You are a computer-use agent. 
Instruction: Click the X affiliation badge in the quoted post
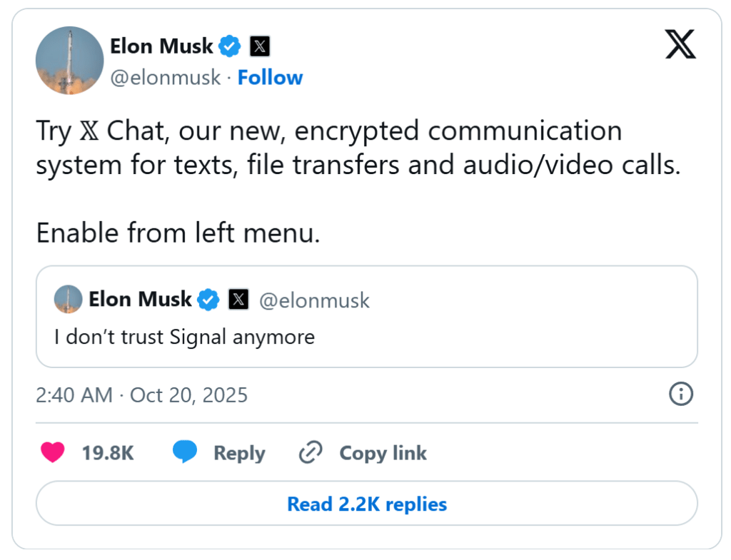click(238, 300)
